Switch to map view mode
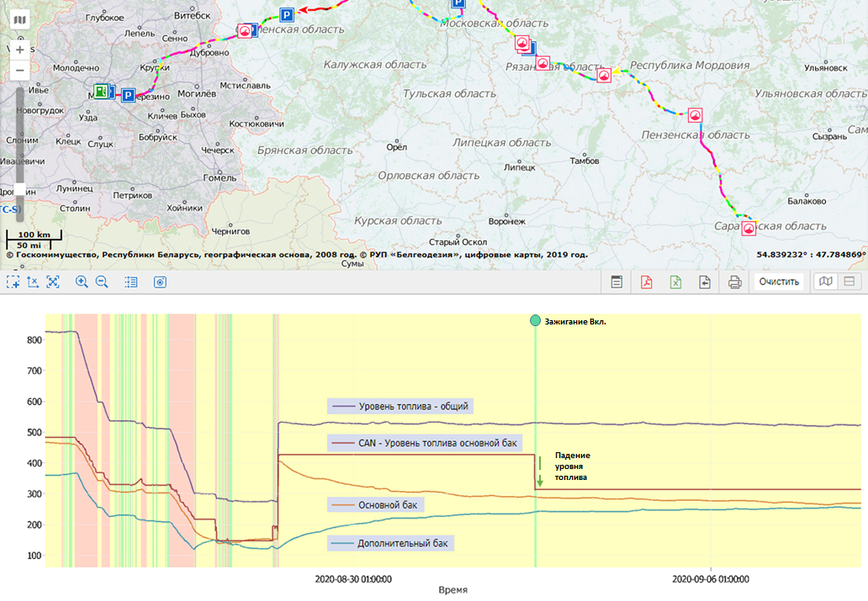This screenshot has width=868, height=601. click(826, 282)
